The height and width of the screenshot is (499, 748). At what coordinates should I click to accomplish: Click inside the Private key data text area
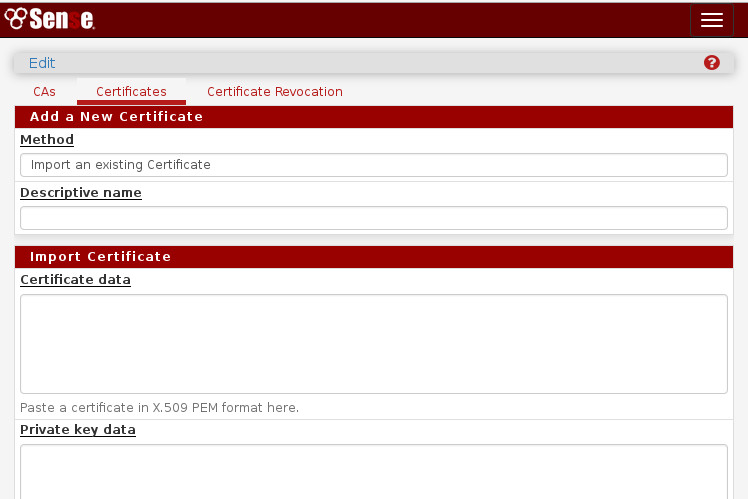pos(373,472)
